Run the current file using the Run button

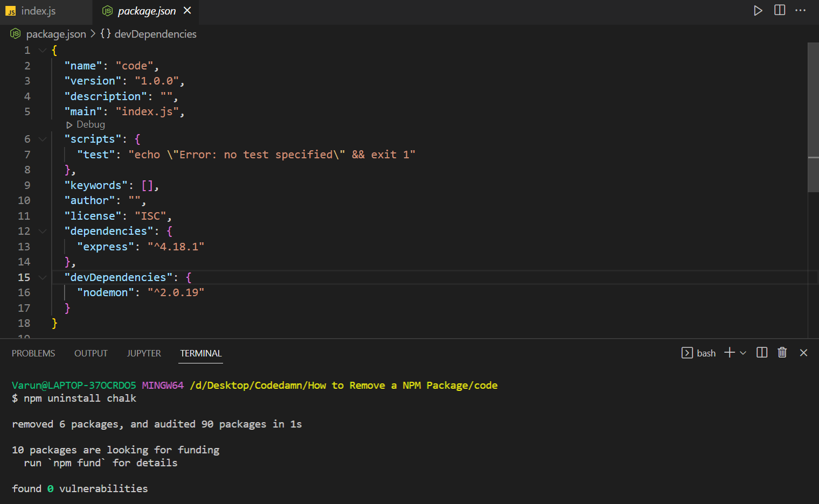[758, 10]
